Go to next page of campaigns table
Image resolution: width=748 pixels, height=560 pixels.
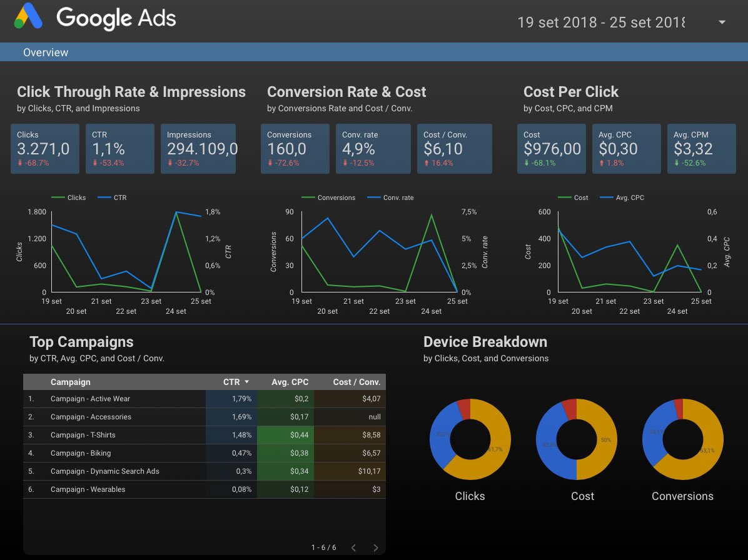375,547
